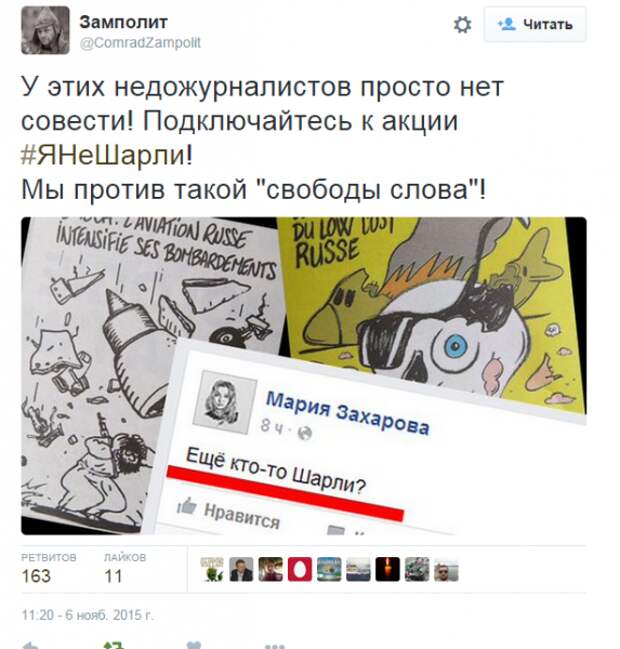Screen dimensions: 620x649
Task: Open Замполит profile avatar
Action: click(46, 30)
